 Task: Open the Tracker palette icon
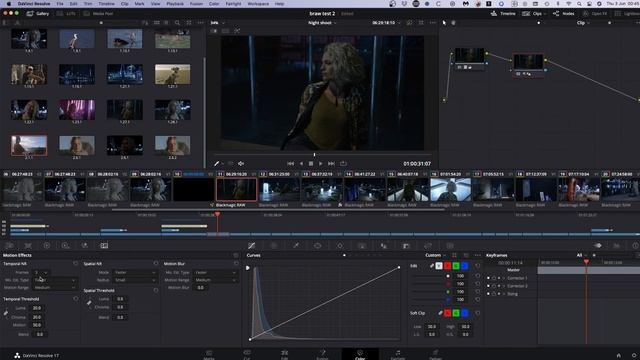[340, 245]
